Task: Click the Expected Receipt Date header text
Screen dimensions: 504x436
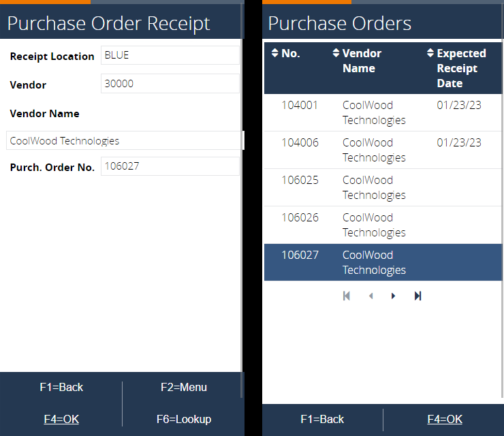Action: 461,68
